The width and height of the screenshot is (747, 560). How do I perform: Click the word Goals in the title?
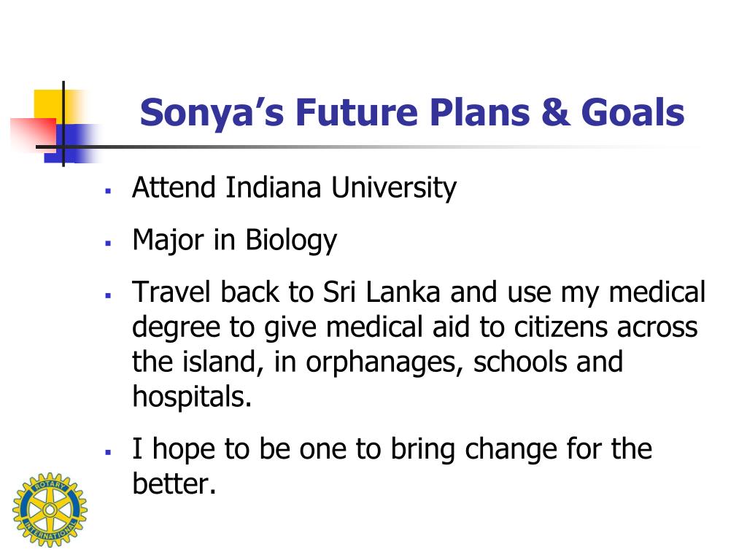tap(632, 113)
